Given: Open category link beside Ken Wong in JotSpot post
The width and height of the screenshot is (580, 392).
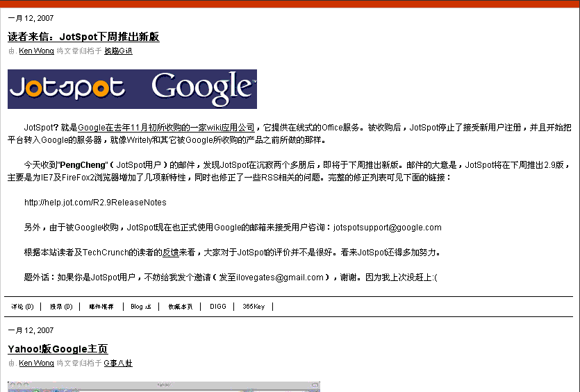Looking at the screenshot, I should [118, 51].
